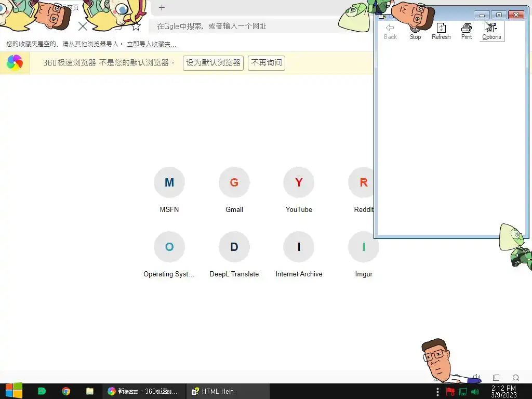Open the Imgur shortcut tile
Viewport: 532px width, 399px height.
[364, 254]
